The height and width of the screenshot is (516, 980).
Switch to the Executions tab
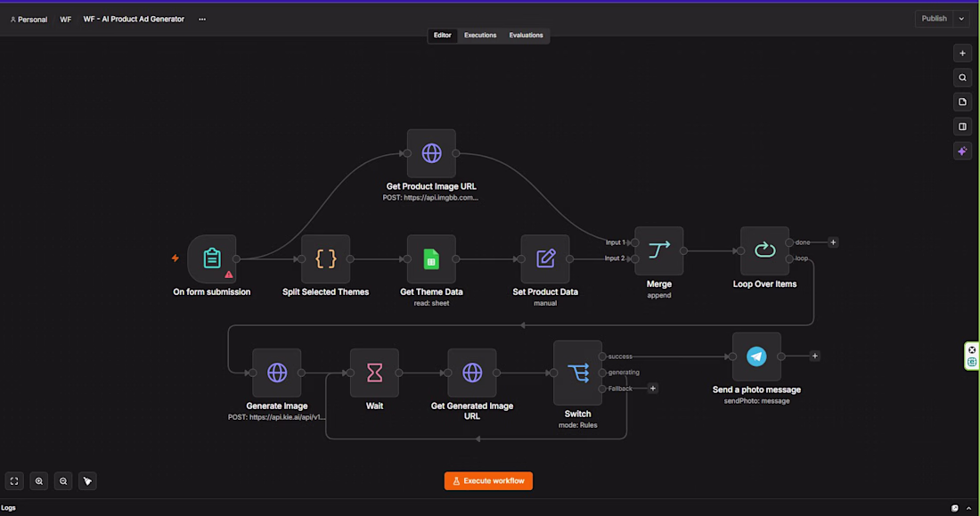480,36
